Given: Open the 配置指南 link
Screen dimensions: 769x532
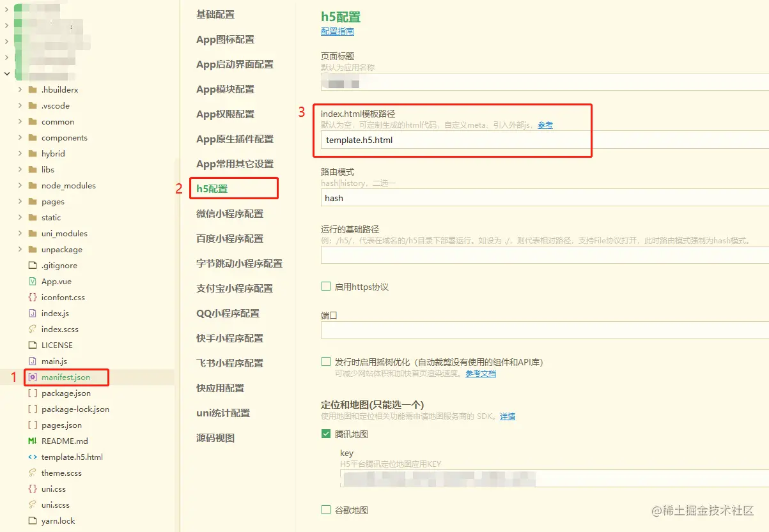Looking at the screenshot, I should (338, 31).
